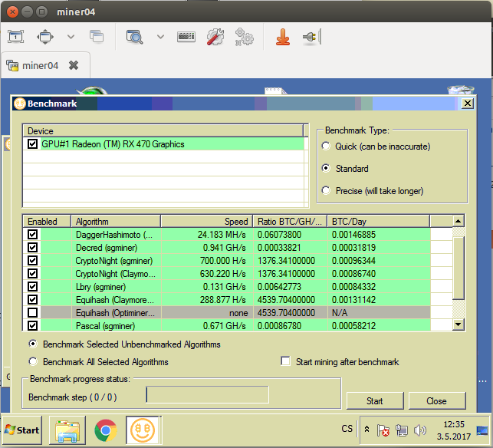
Task: Click Lbry ratio value 0.00642773
Action: pos(279,287)
